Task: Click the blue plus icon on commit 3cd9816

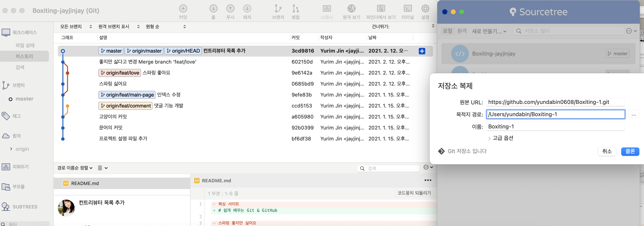Action: point(422,51)
